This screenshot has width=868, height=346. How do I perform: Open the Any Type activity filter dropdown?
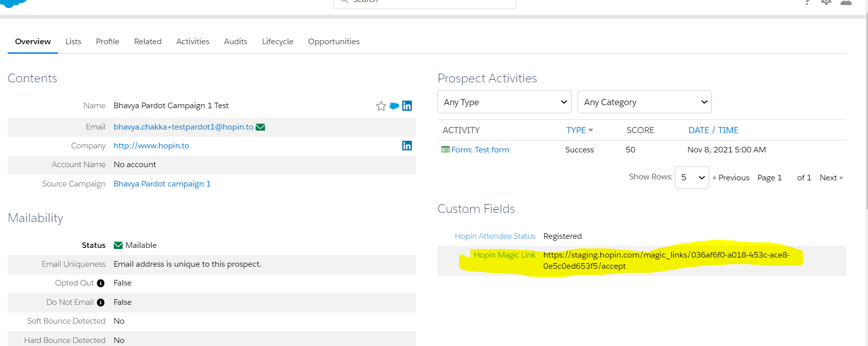504,102
